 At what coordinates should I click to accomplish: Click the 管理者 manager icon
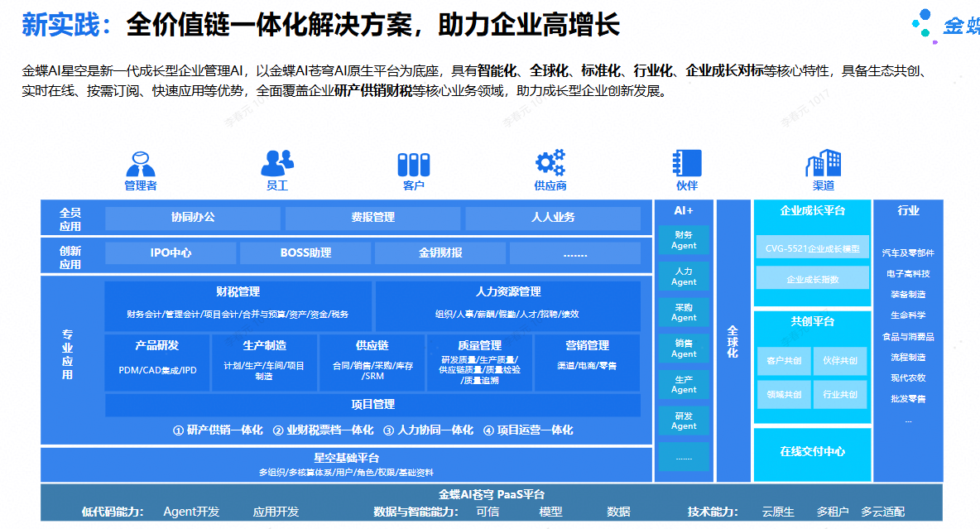click(x=141, y=165)
